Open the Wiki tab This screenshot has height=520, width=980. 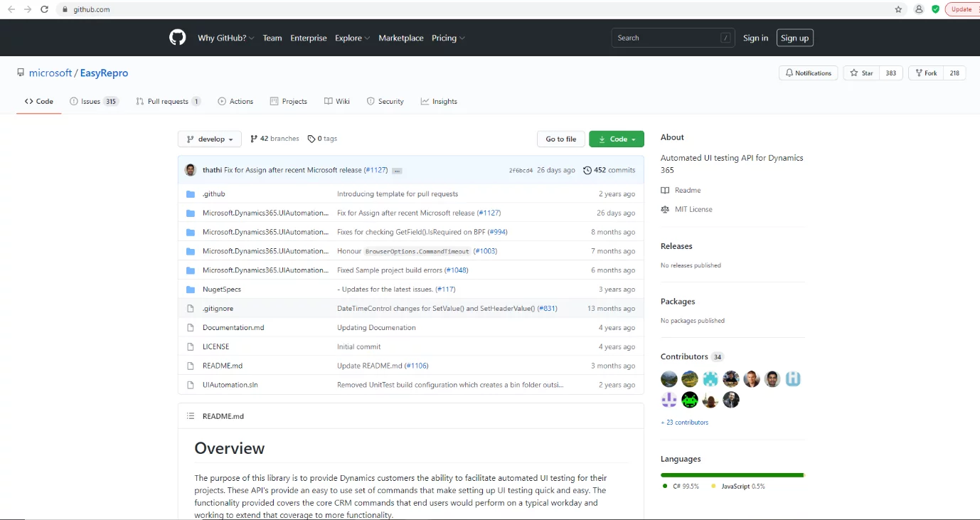click(x=337, y=102)
